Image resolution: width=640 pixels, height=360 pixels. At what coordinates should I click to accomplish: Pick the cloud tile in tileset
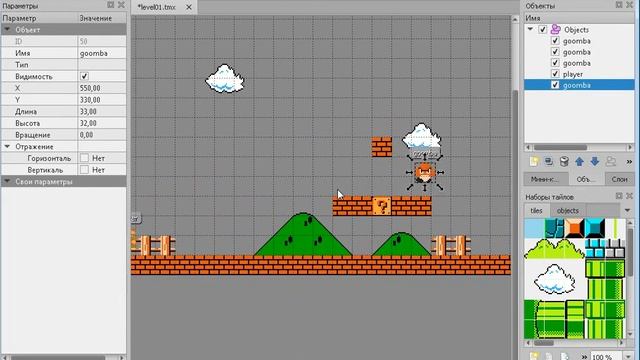pos(554,279)
